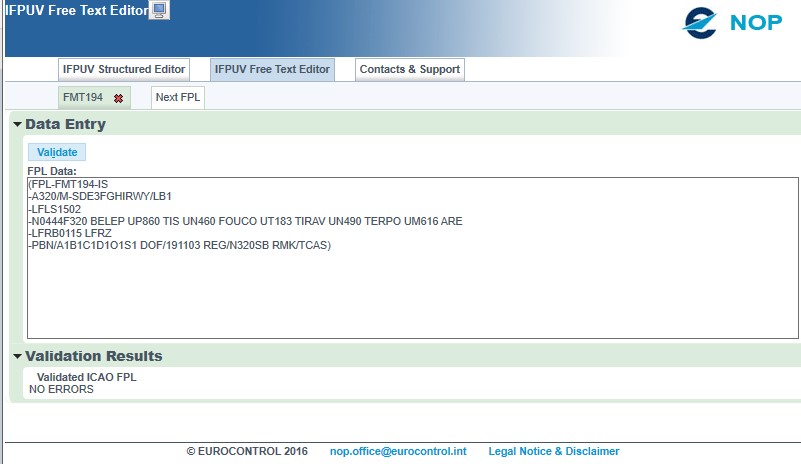801x464 pixels.
Task: Click the (FPL-FMT194-IS line
Action: click(x=68, y=184)
